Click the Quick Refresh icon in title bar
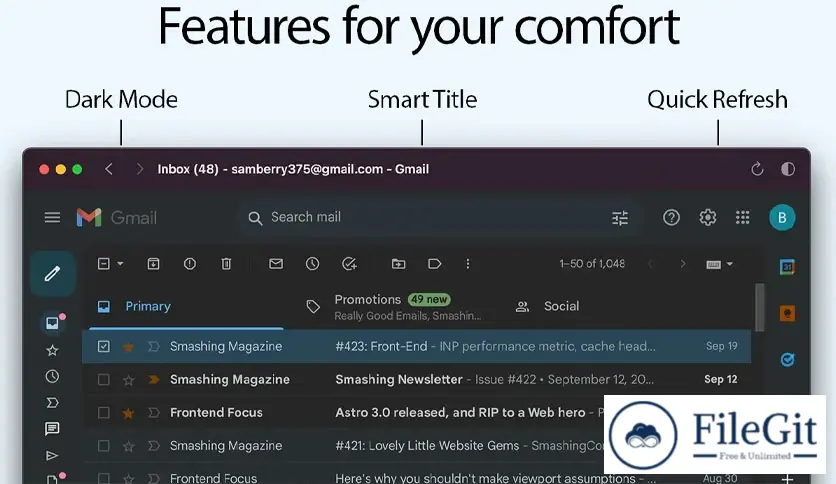 [757, 170]
